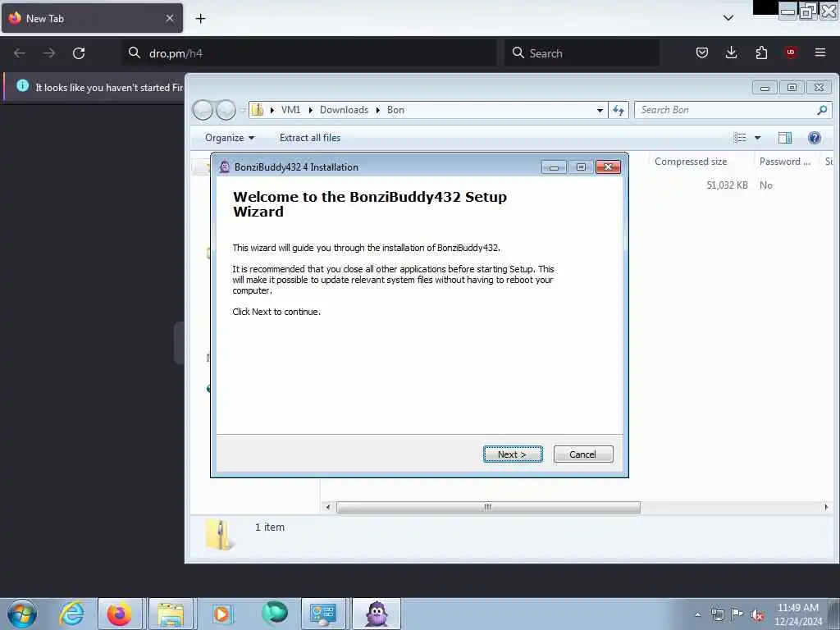The width and height of the screenshot is (840, 630).
Task: Select the New Tab tab
Action: click(92, 18)
